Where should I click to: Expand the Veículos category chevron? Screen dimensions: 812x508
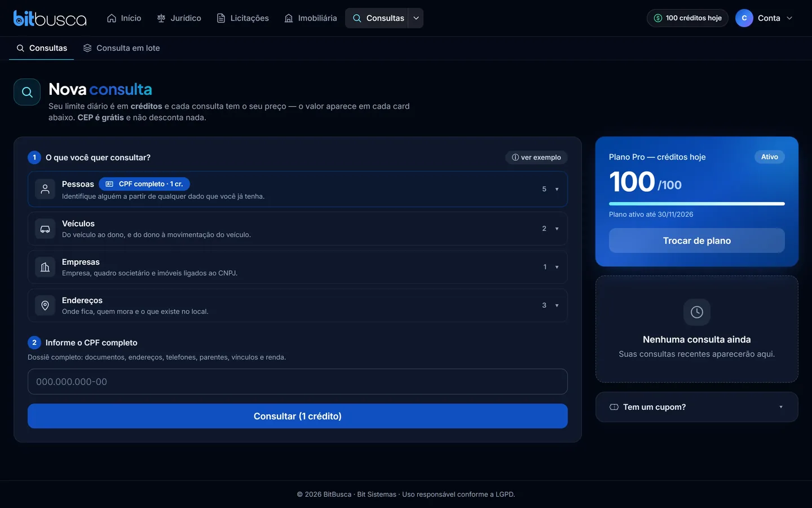click(557, 229)
